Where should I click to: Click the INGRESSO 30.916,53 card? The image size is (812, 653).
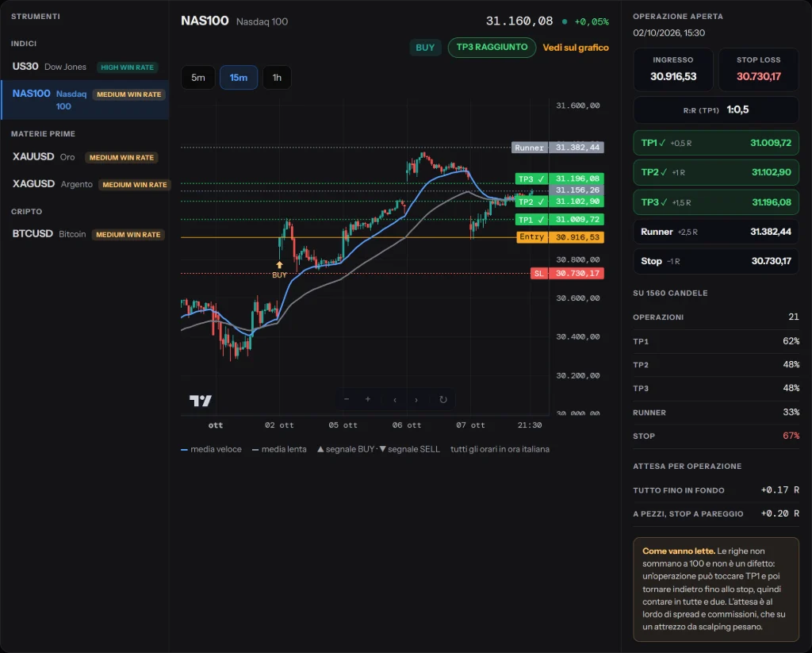(673, 70)
